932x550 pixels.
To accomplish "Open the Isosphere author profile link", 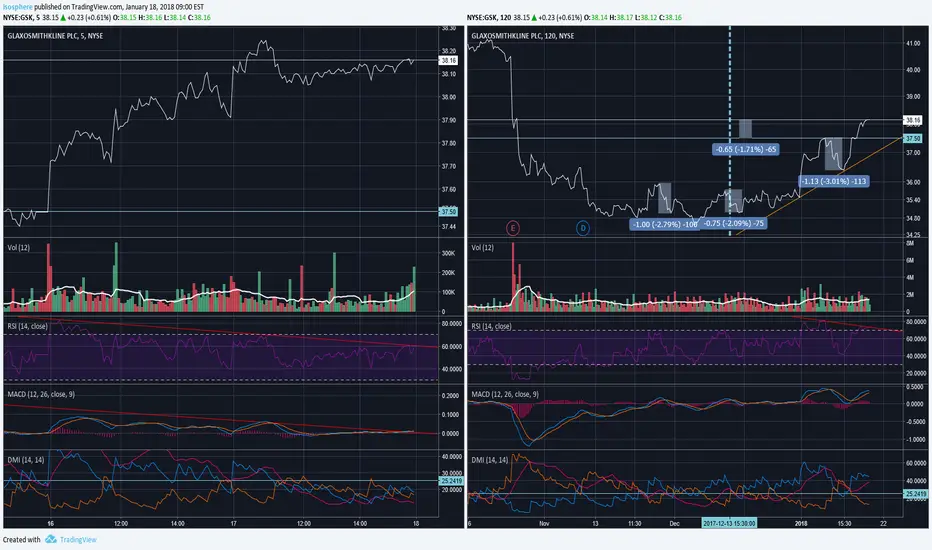I will coord(18,7).
